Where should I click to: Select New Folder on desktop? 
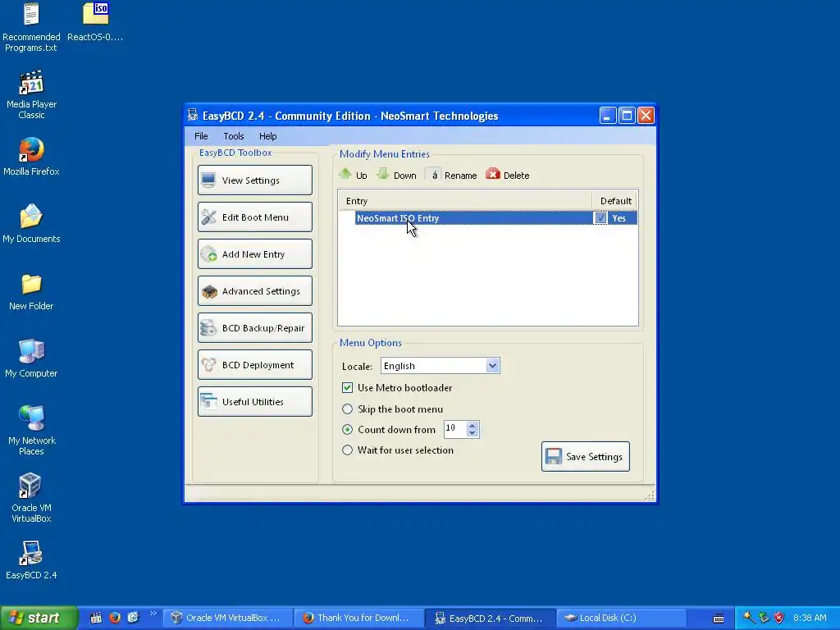(31, 291)
